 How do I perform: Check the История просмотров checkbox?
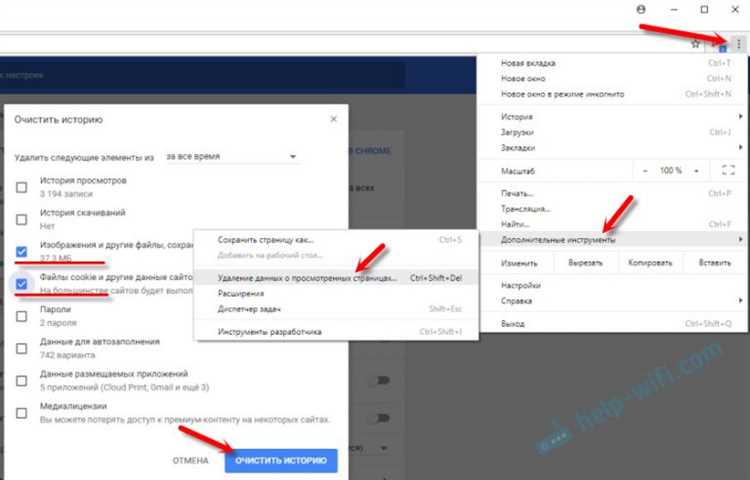(x=21, y=187)
